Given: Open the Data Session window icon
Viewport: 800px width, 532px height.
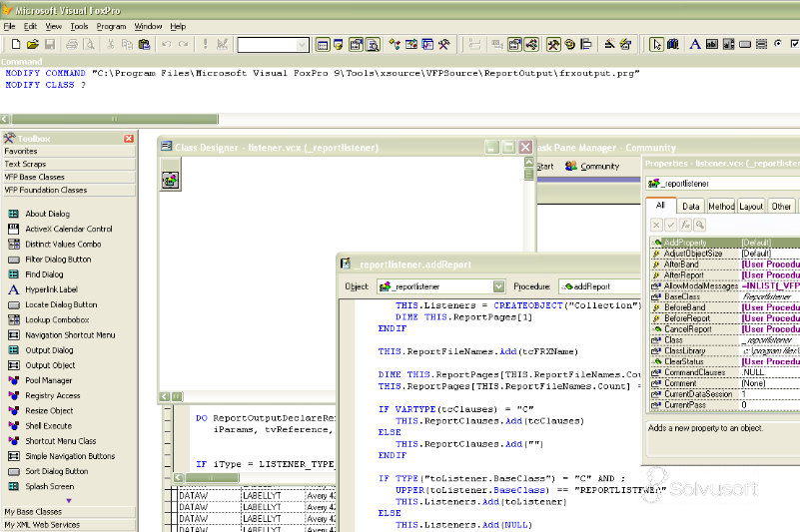Looking at the screenshot, I should [x=339, y=44].
